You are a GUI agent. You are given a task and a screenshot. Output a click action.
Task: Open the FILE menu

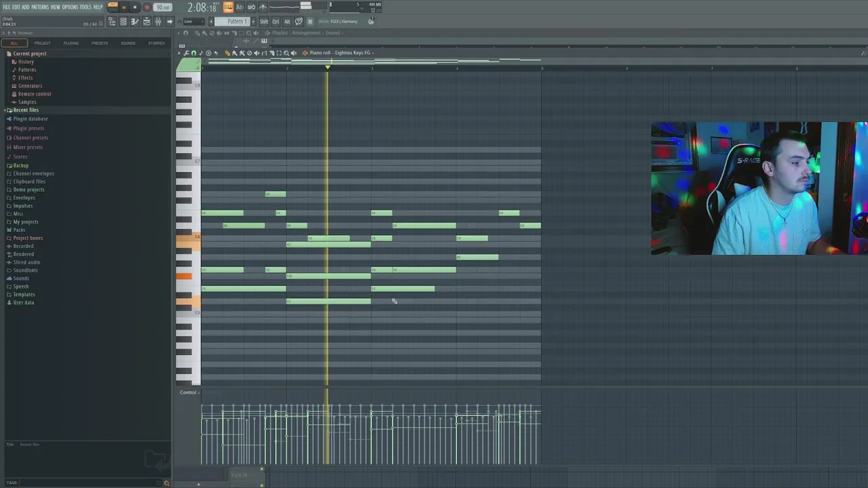click(x=6, y=7)
